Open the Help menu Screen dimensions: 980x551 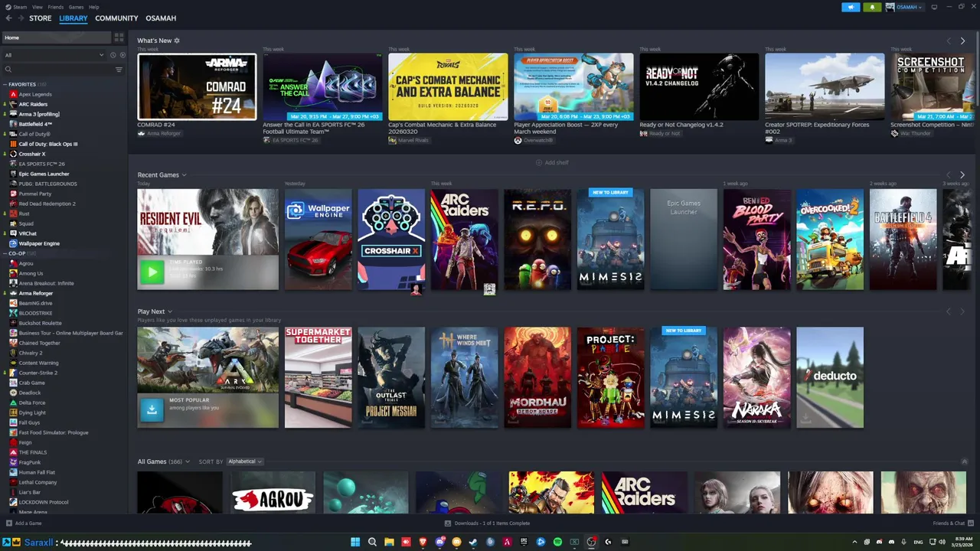tap(93, 7)
